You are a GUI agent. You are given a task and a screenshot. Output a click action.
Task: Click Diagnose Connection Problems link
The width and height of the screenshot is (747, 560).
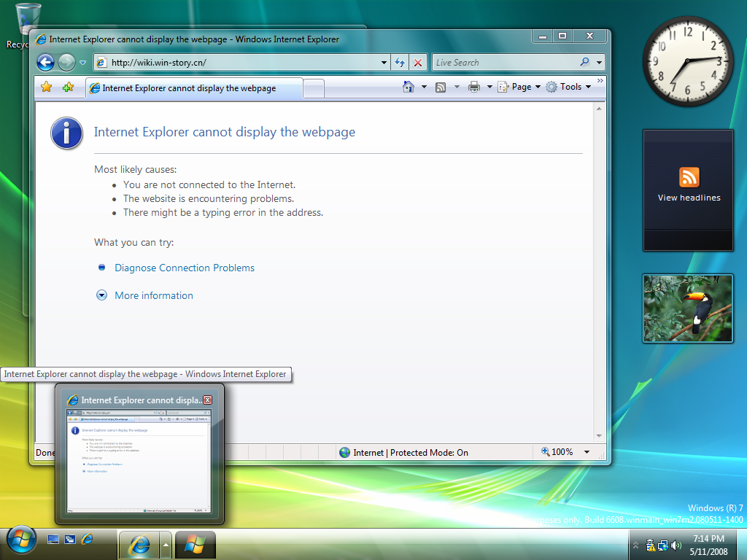click(185, 268)
